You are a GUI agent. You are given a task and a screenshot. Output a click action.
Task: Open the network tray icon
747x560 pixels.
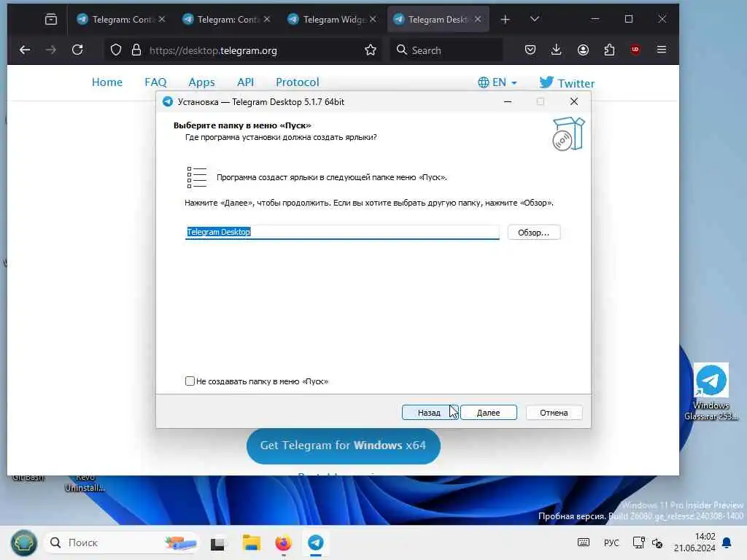tap(638, 542)
